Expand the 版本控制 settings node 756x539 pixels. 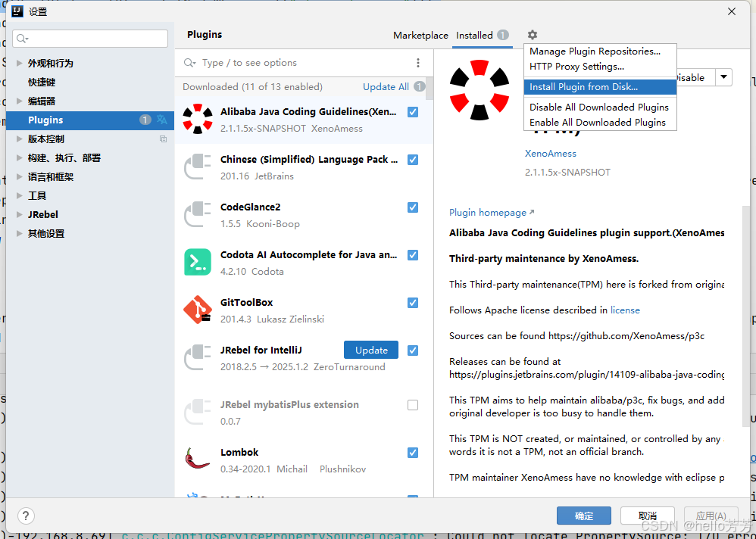[19, 139]
